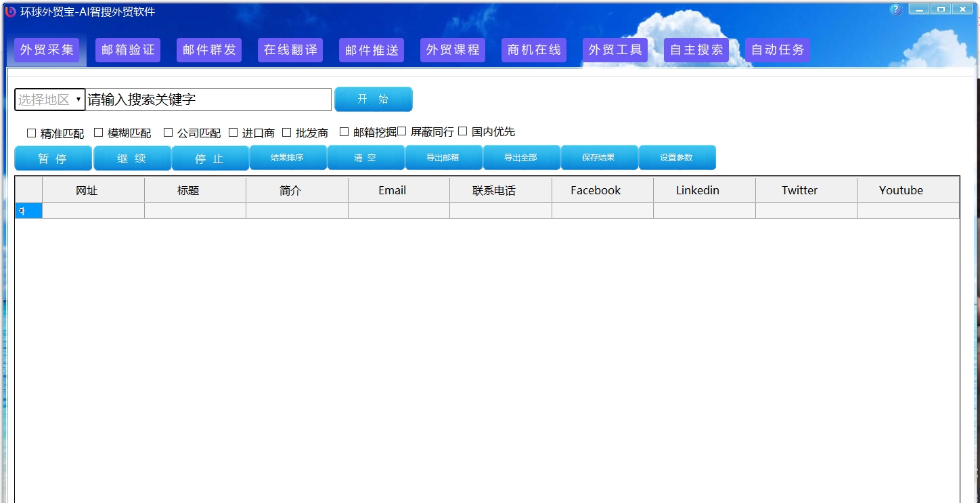
Task: Enable 邮箱挖掘 option
Action: pyautogui.click(x=345, y=132)
